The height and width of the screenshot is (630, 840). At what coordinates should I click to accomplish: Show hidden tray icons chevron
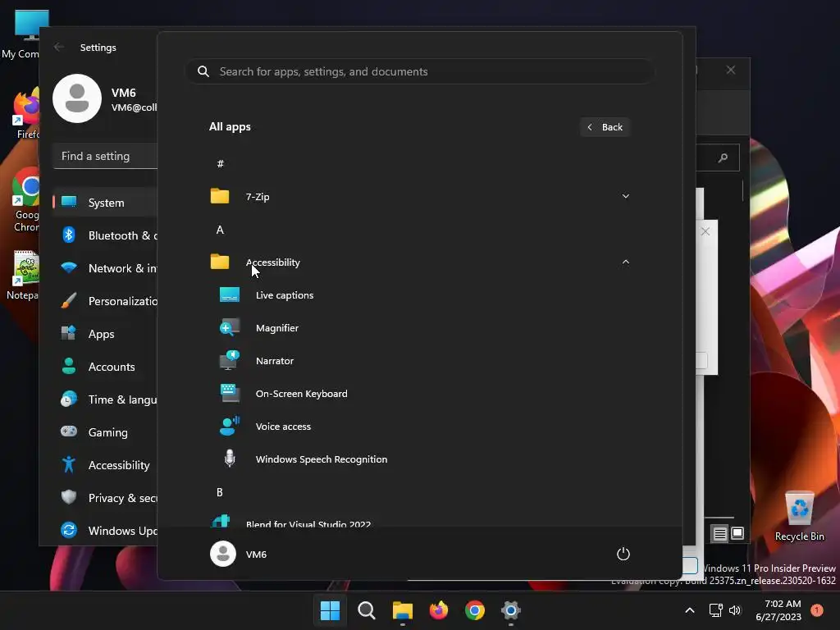click(690, 610)
